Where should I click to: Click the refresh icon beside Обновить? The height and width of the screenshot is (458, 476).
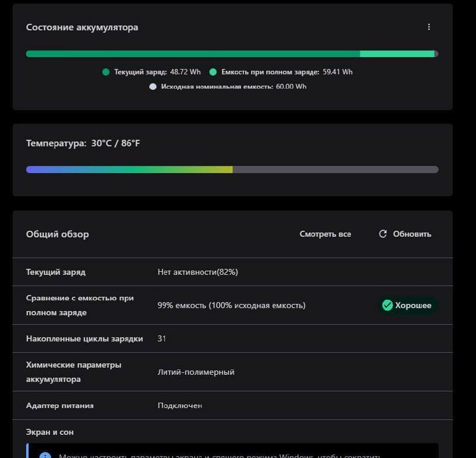click(381, 234)
